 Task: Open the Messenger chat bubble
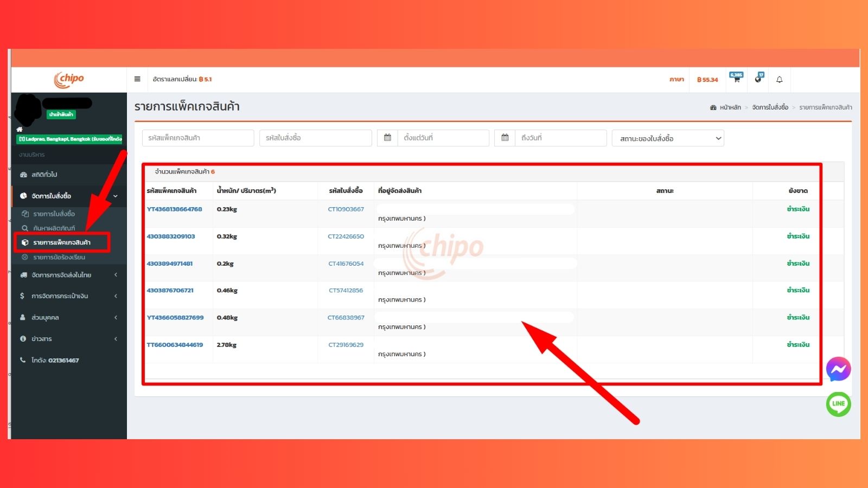click(838, 369)
